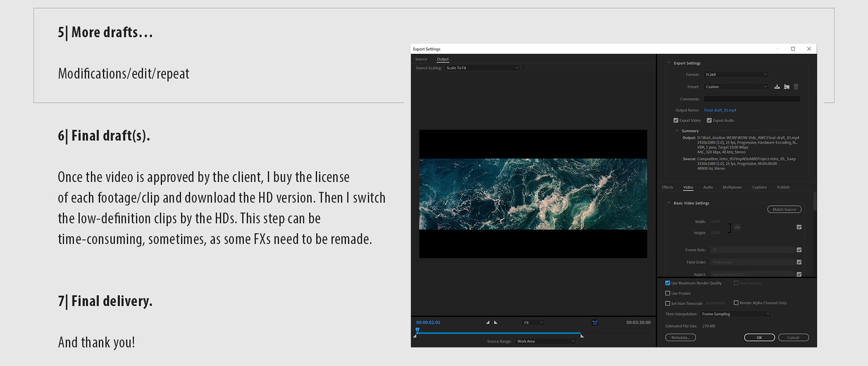The width and height of the screenshot is (868, 366).
Task: Click the current timecode 00:00:02:01
Action: [x=428, y=323]
